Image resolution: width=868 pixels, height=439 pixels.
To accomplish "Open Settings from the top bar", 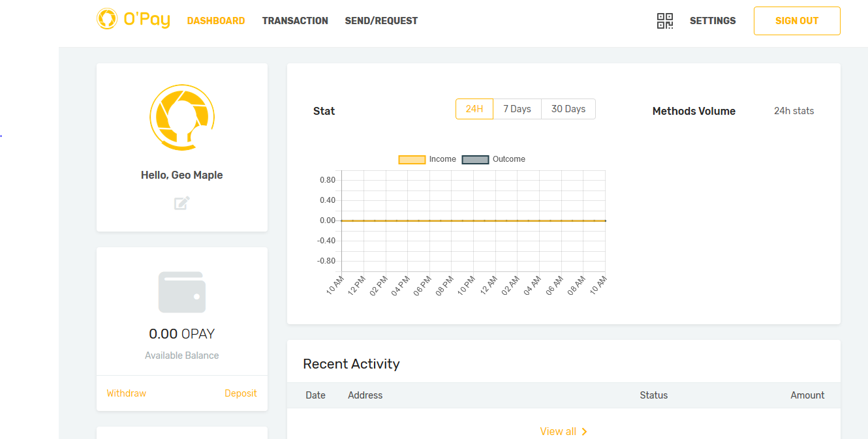I will click(x=713, y=21).
